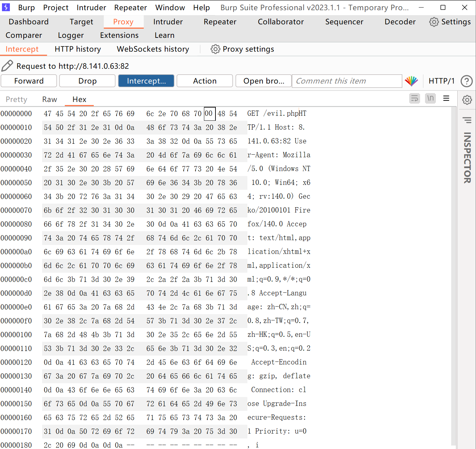Click ASCII text '1 Priority: u=0'
This screenshot has width=476, height=449.
(x=277, y=432)
